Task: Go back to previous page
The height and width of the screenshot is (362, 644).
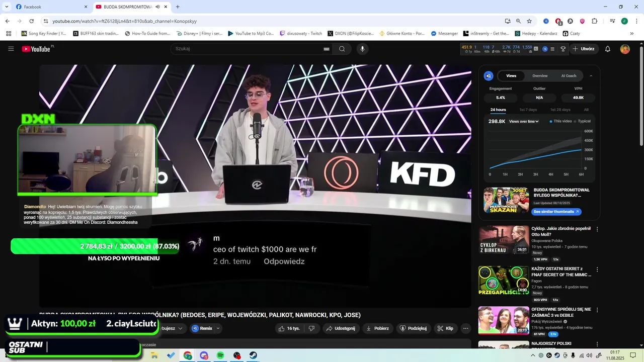Action: (7, 21)
